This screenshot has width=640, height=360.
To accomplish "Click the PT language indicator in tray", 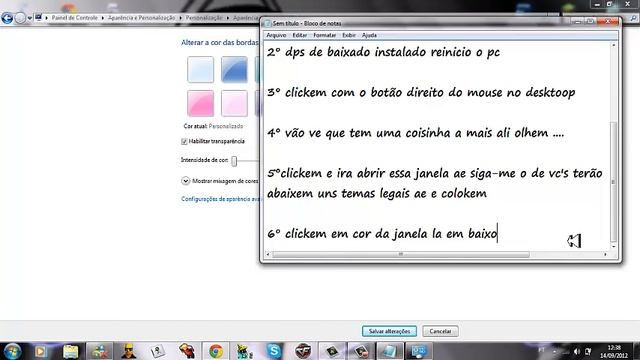I will [x=542, y=350].
